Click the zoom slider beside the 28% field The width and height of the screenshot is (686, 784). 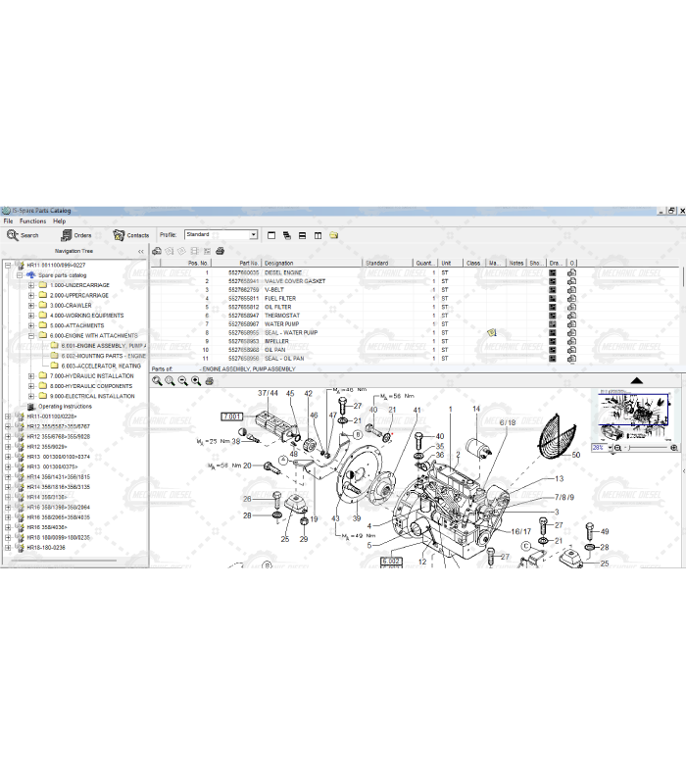(x=647, y=448)
